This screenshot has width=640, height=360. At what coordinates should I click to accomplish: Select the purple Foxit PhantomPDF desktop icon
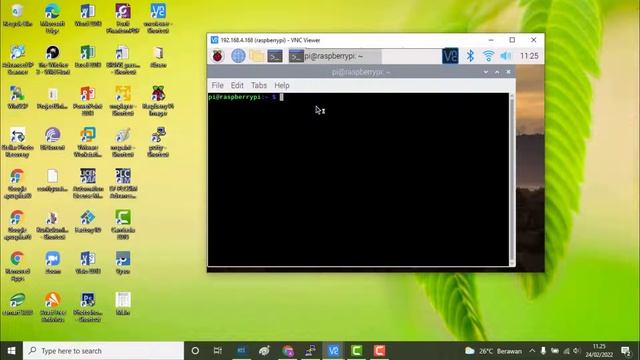pyautogui.click(x=123, y=19)
